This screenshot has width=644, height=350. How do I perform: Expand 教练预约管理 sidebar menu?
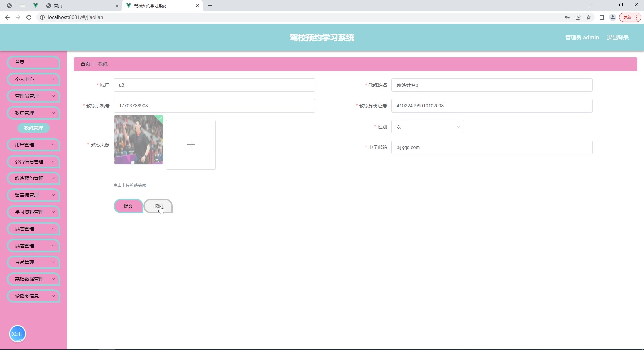pos(34,178)
